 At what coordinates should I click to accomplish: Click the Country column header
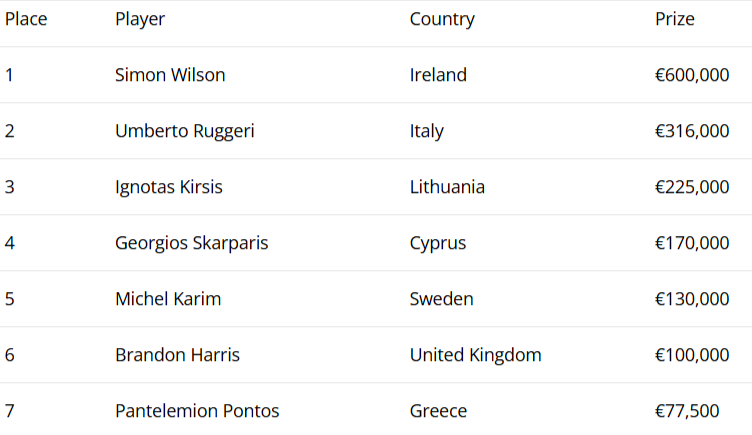point(442,19)
